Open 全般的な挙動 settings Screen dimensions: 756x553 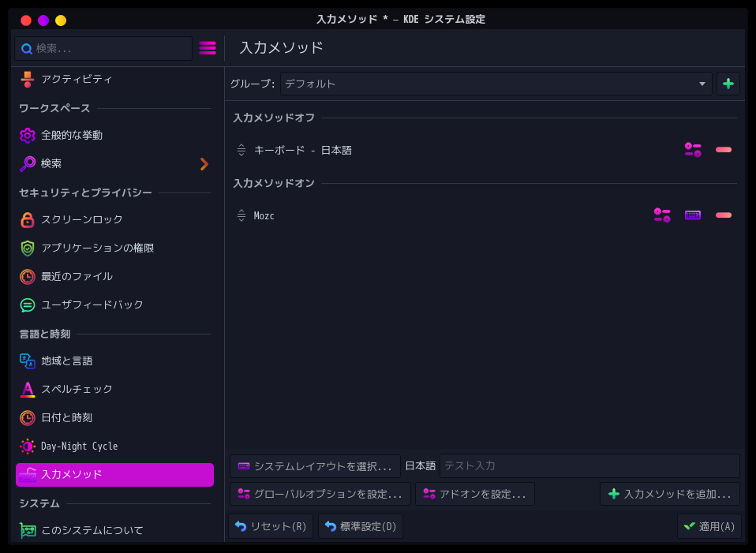click(114, 136)
